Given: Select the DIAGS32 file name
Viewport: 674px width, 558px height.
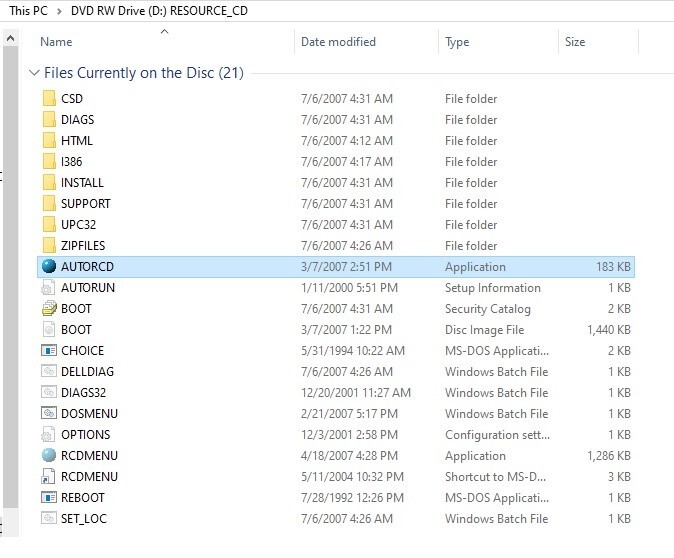Looking at the screenshot, I should pyautogui.click(x=83, y=392).
